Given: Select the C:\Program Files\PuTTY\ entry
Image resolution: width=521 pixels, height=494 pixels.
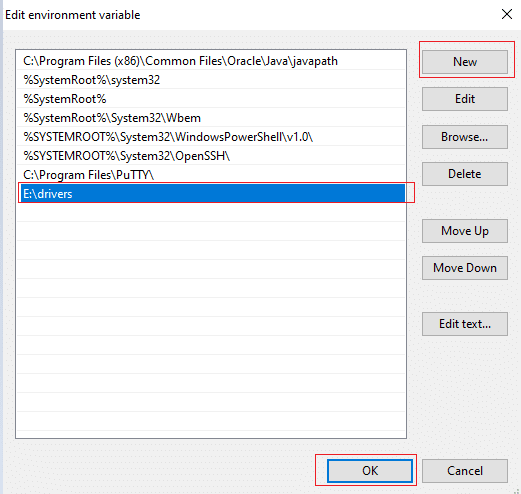Looking at the screenshot, I should pyautogui.click(x=211, y=175).
